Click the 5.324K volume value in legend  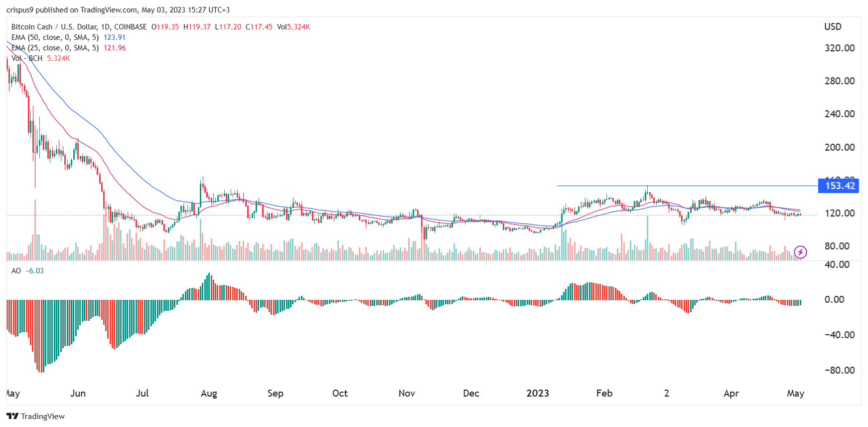58,58
